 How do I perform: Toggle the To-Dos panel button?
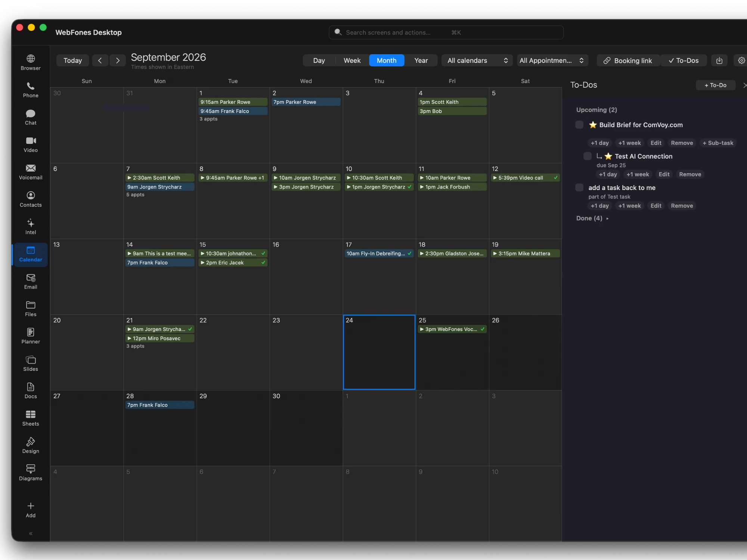pos(684,60)
